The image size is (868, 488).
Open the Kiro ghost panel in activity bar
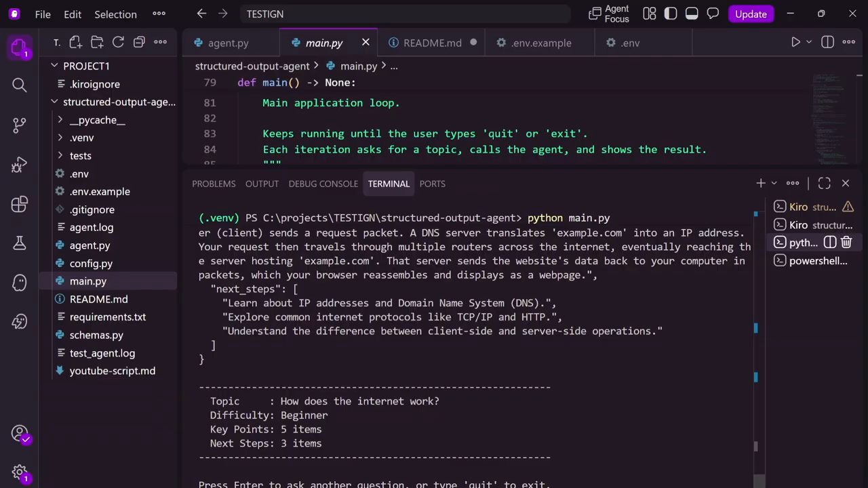(19, 283)
